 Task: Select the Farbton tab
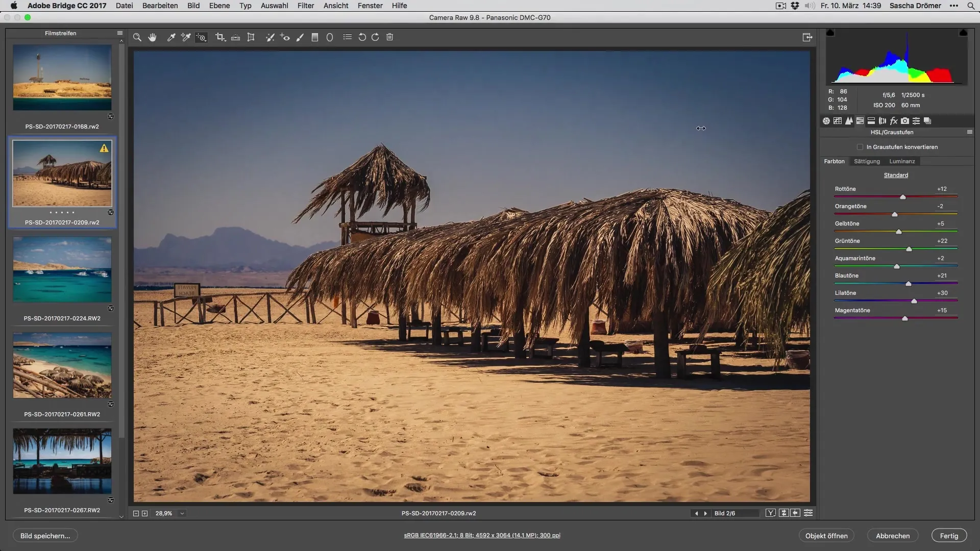click(834, 161)
